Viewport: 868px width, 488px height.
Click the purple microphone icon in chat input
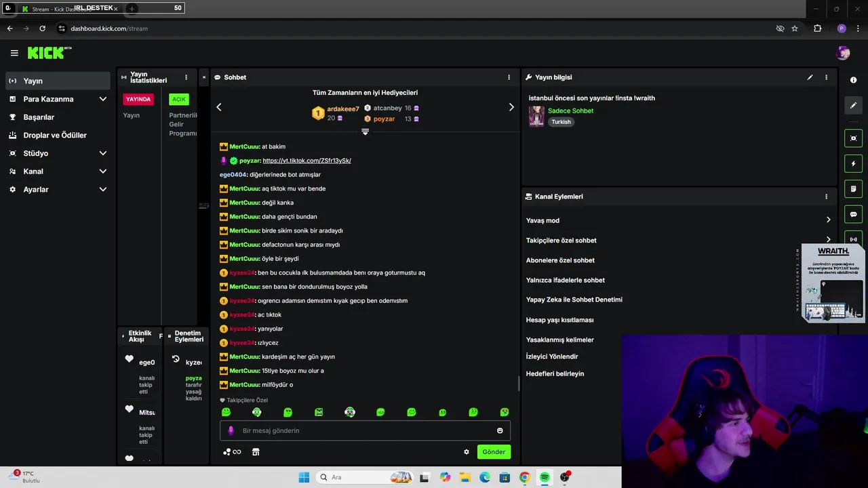231,430
